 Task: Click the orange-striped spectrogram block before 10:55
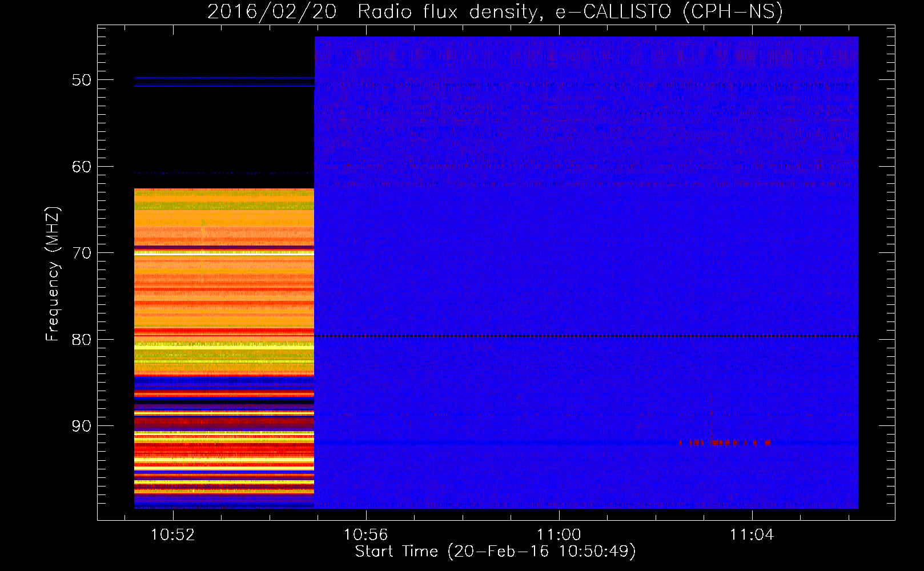coord(224,348)
